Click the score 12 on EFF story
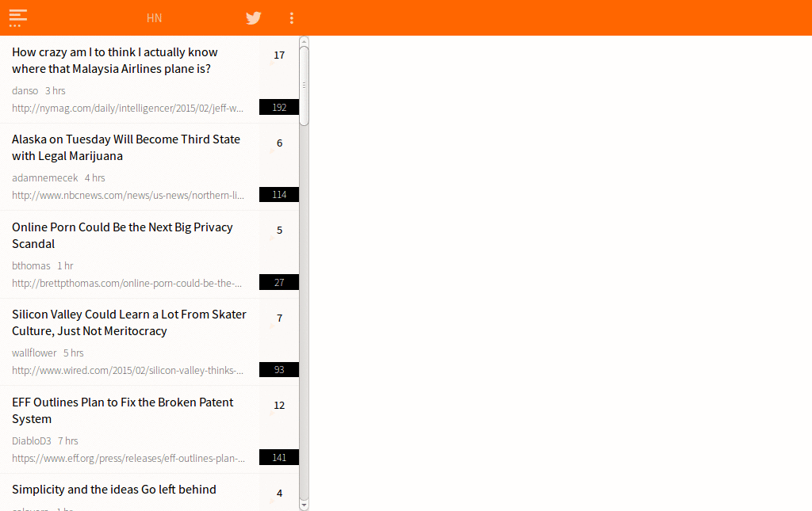This screenshot has width=812, height=511. [279, 406]
